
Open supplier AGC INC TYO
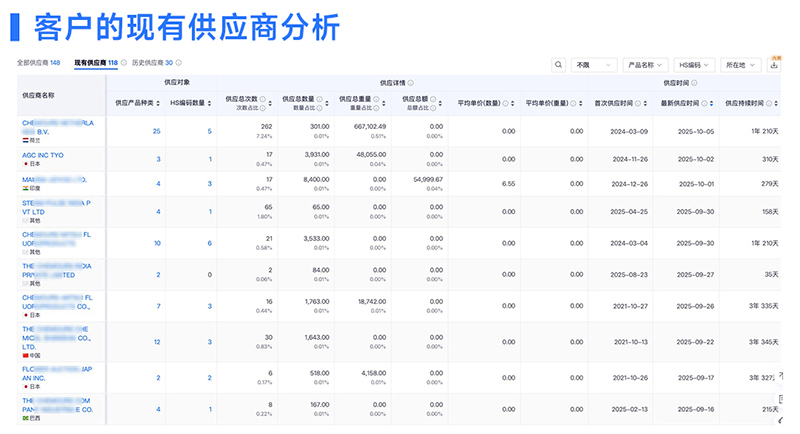pos(43,155)
